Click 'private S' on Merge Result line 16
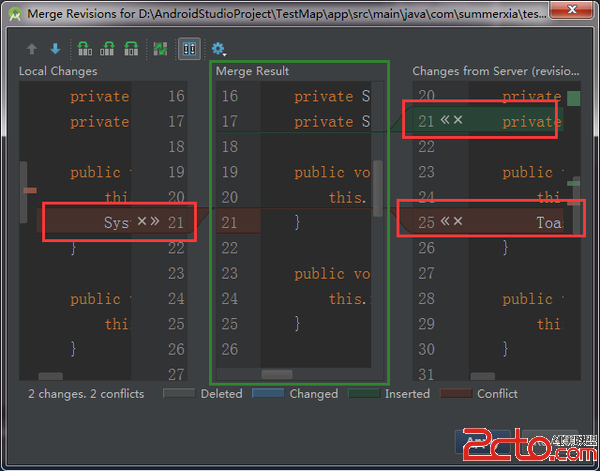The width and height of the screenshot is (600, 471). (332, 96)
